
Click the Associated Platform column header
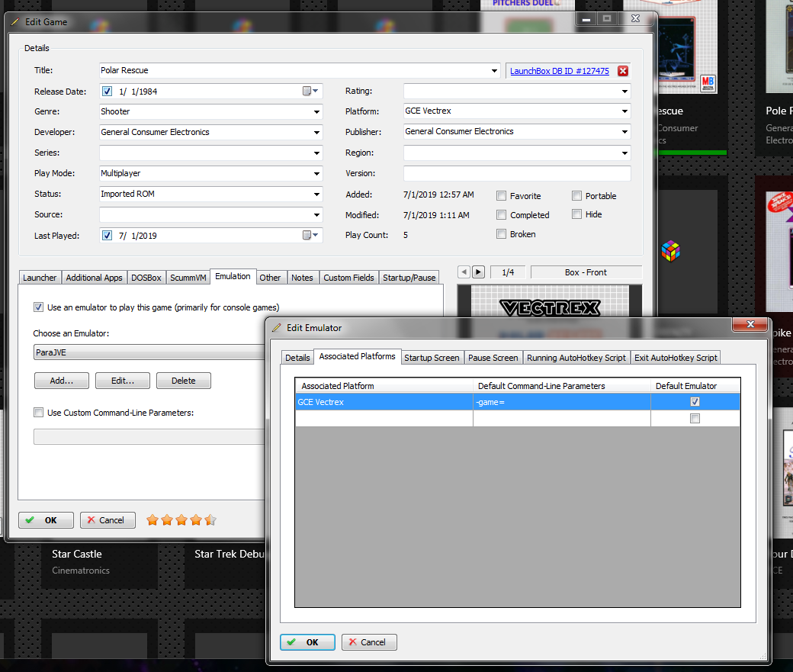(384, 386)
